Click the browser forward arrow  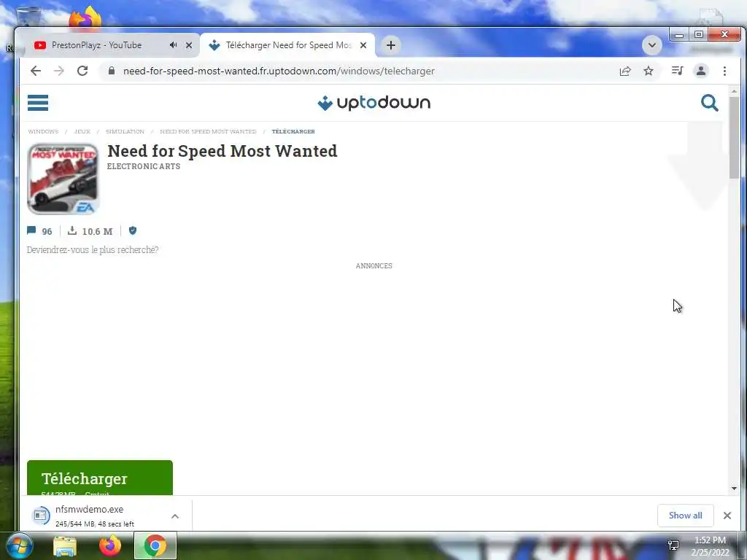pos(59,71)
